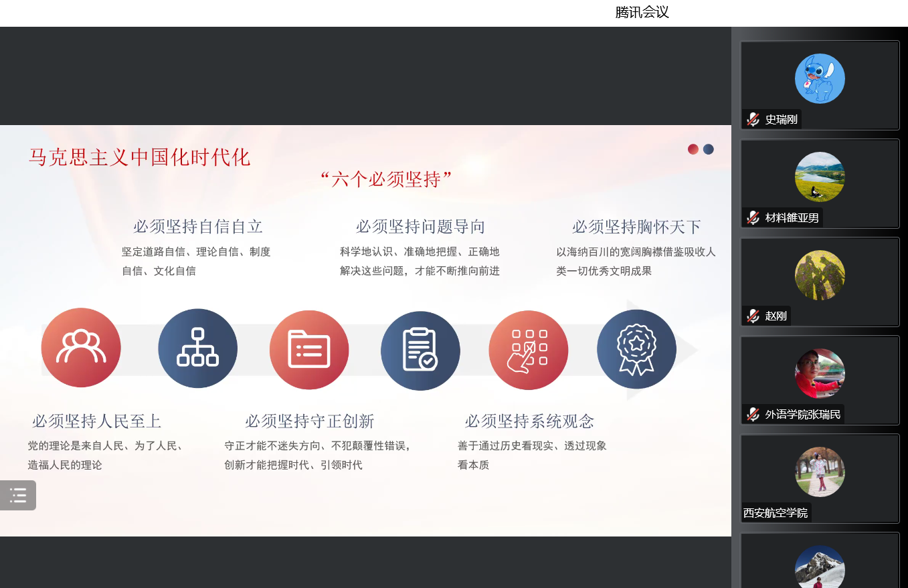The width and height of the screenshot is (908, 588).
Task: Click the red dot on slide corner
Action: [693, 149]
